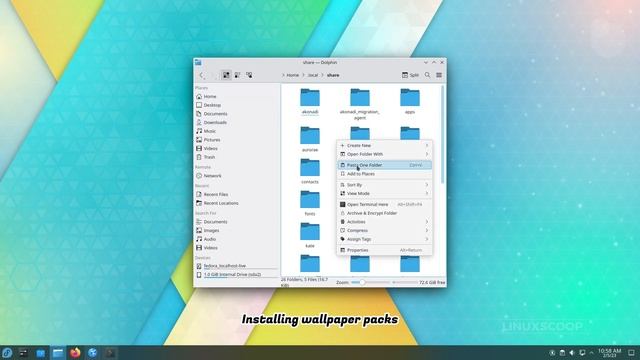Select the akonadi folder icon

coord(310,98)
